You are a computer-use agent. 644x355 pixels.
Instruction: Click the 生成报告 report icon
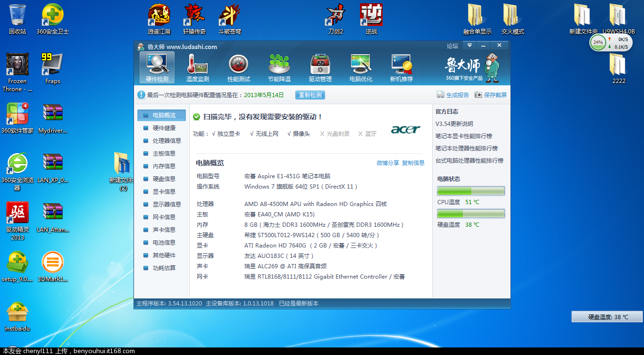(x=441, y=95)
